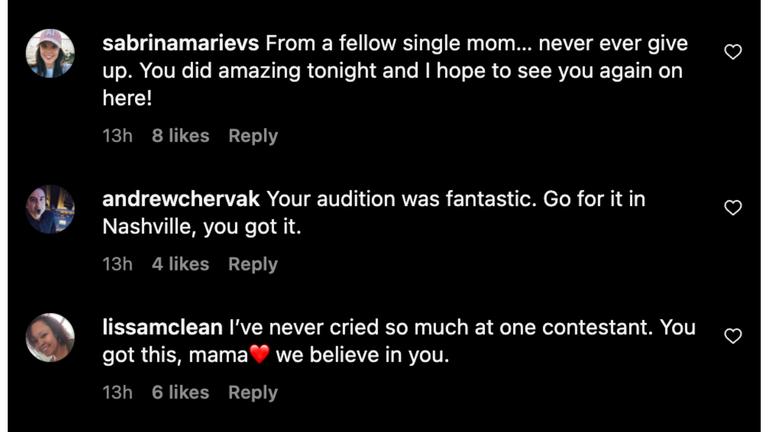
Task: Click the 13h timestamp under sabrinamarievs's comment
Action: click(x=117, y=136)
